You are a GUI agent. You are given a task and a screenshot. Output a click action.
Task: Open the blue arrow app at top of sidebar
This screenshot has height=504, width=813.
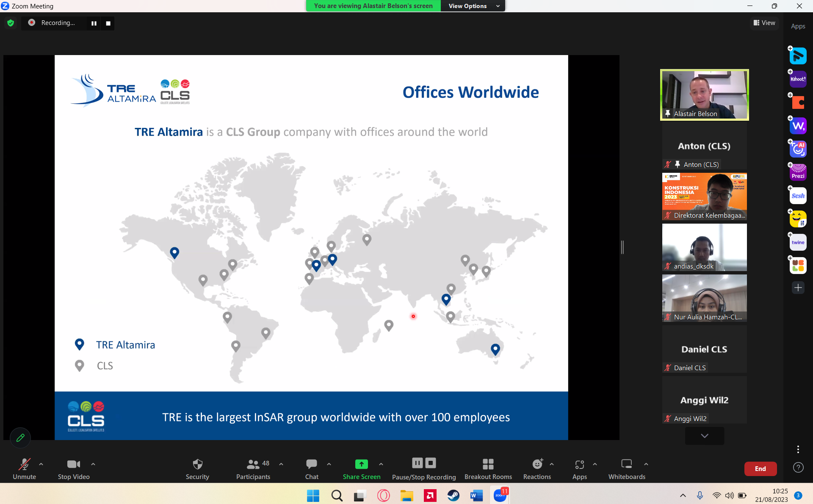[x=798, y=56]
